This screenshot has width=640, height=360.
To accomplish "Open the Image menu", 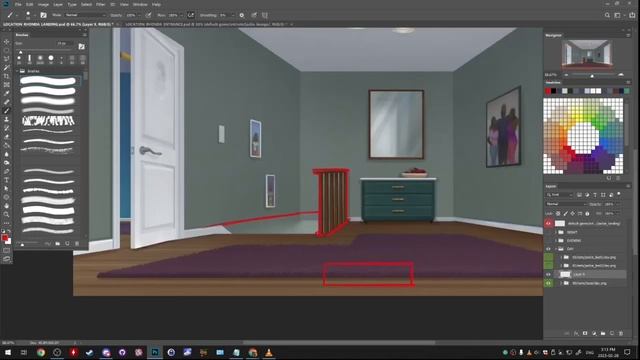I will click(x=43, y=4).
